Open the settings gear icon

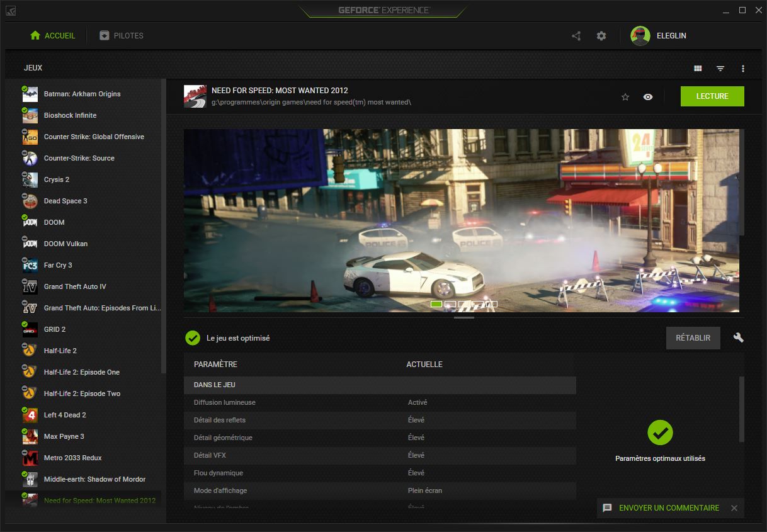pyautogui.click(x=601, y=36)
